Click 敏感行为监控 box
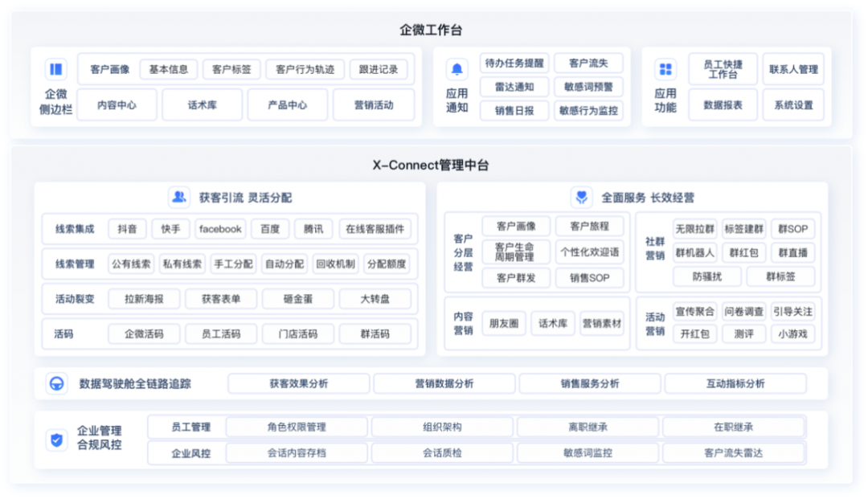 coord(588,111)
